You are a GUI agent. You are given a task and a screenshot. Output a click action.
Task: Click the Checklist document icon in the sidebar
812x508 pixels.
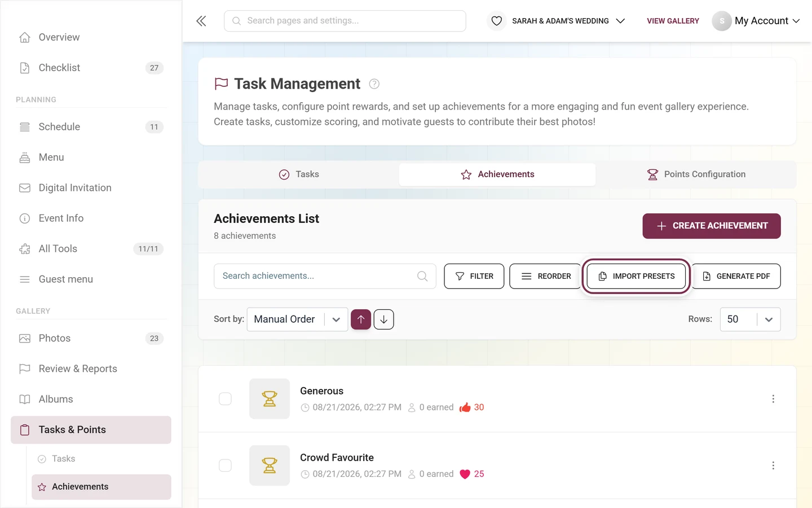click(25, 68)
